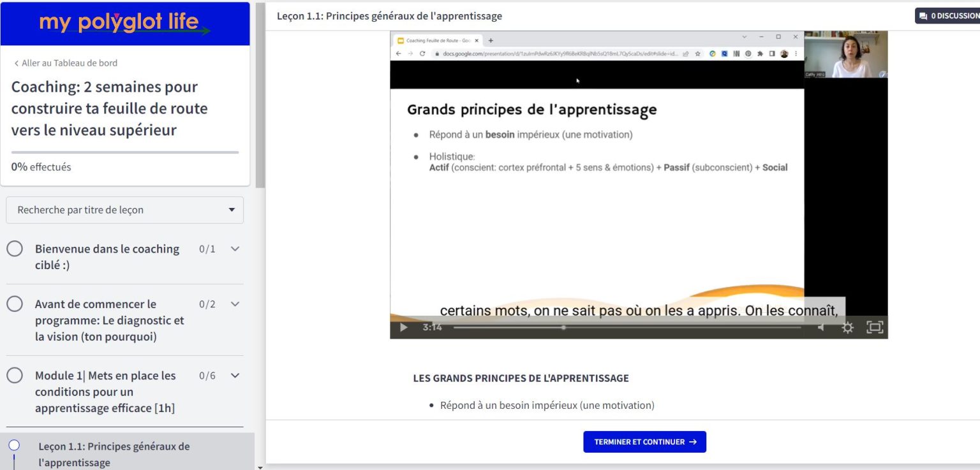
Task: Mute the video with the speaker icon
Action: (821, 327)
